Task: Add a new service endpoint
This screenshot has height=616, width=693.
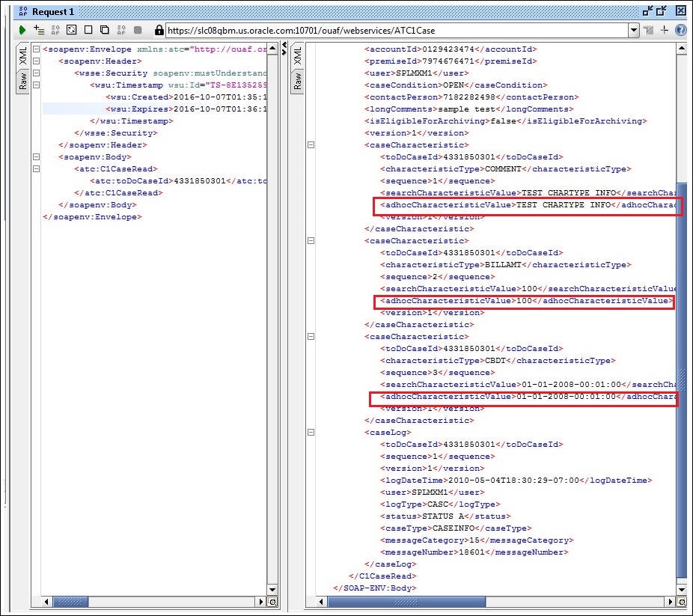Action: pyautogui.click(x=664, y=31)
